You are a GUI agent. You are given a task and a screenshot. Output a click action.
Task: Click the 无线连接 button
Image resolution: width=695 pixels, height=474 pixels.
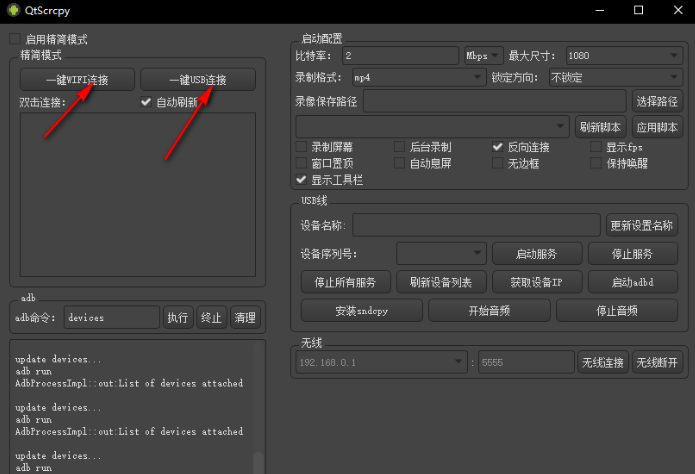(x=603, y=363)
